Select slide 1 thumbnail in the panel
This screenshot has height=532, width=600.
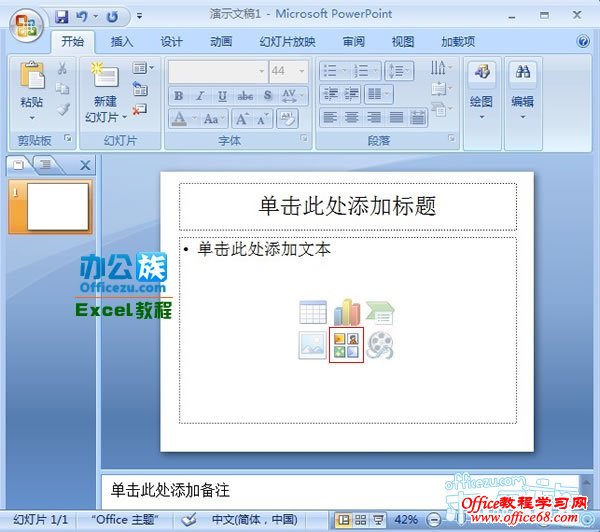click(x=58, y=207)
